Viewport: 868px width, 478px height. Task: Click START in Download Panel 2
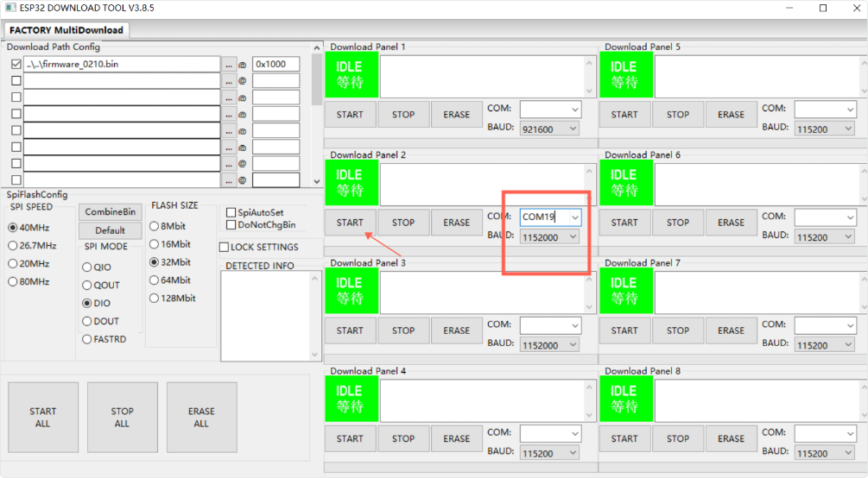point(350,223)
